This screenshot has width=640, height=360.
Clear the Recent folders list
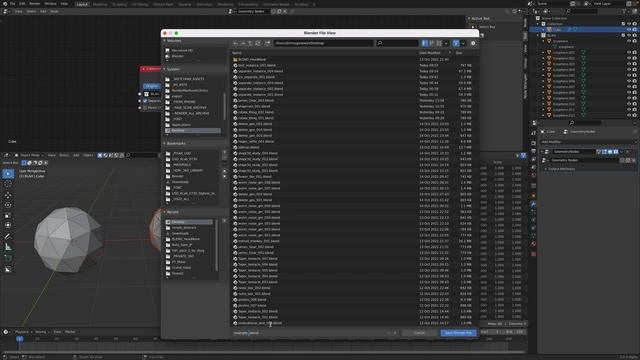pos(224,221)
